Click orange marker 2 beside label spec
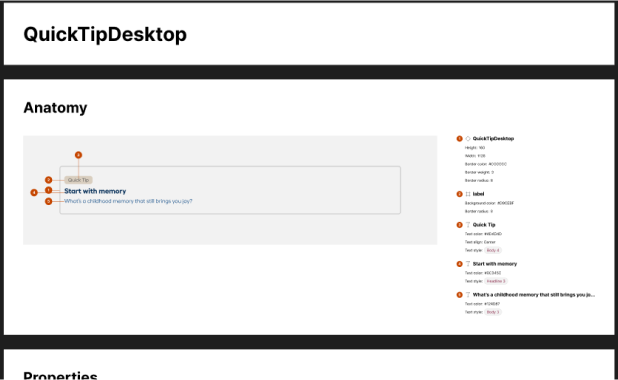 pos(459,194)
